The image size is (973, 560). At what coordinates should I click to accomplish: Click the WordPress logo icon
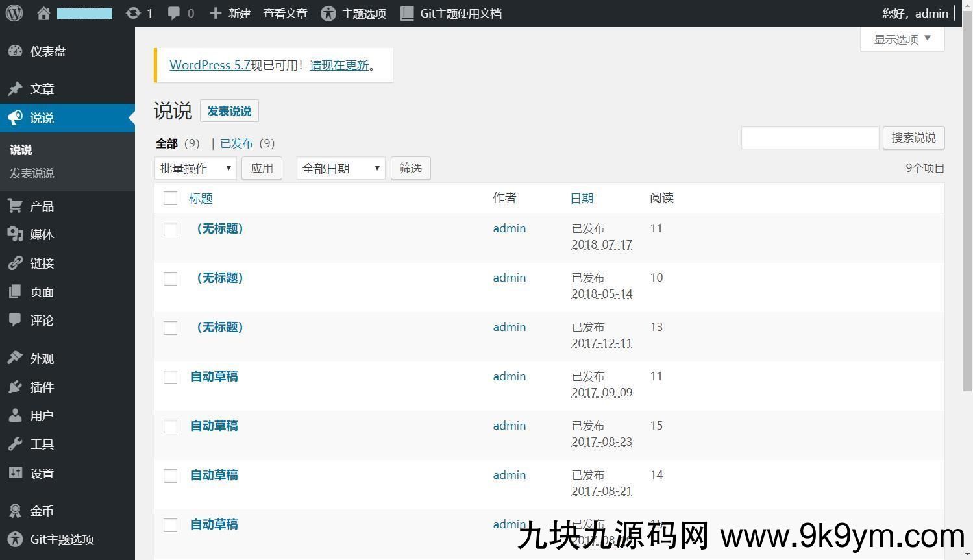click(14, 13)
